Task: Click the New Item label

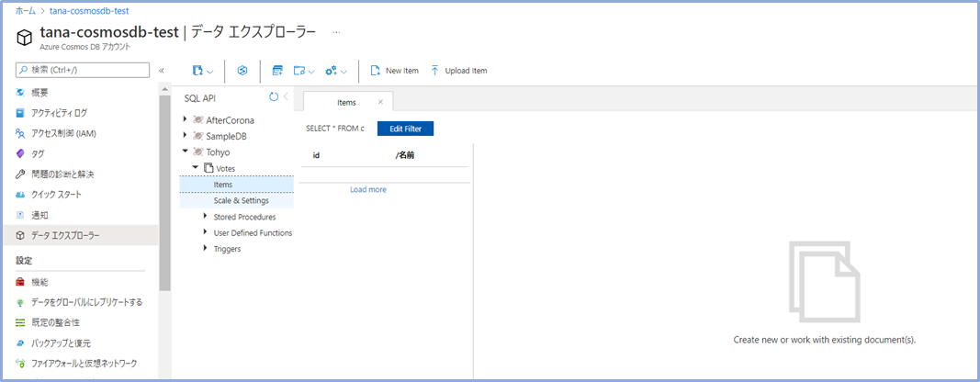Action: point(402,71)
